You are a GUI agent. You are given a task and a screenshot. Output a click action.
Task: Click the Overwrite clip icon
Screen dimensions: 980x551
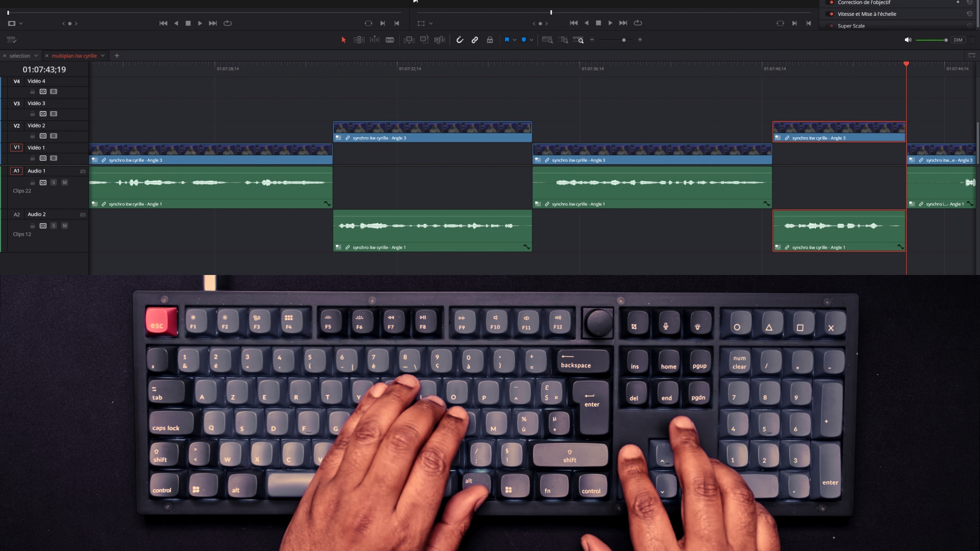tap(424, 40)
